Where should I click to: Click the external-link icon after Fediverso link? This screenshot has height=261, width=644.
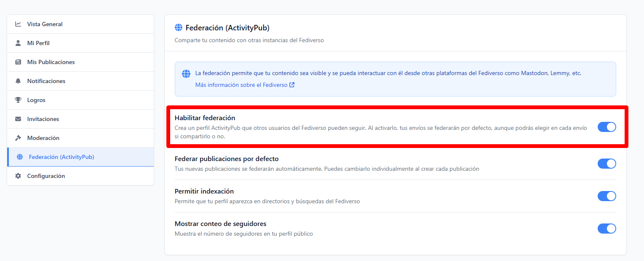[292, 85]
